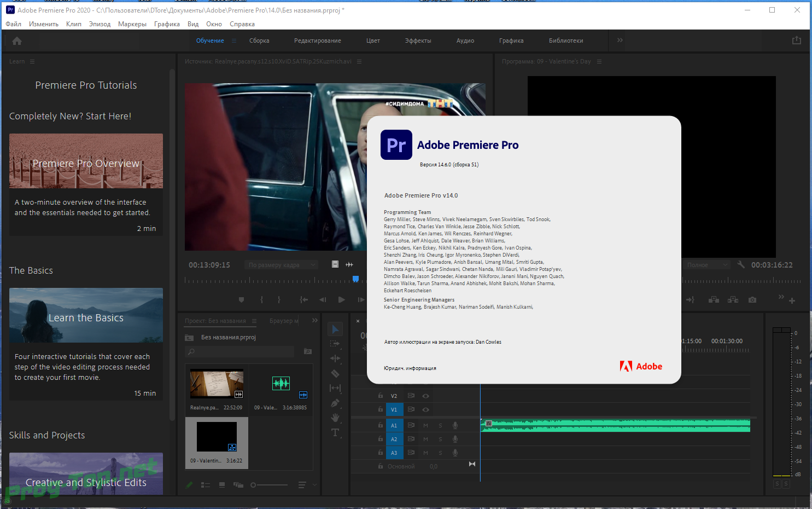Navigate up one folder in Project panel

189,337
